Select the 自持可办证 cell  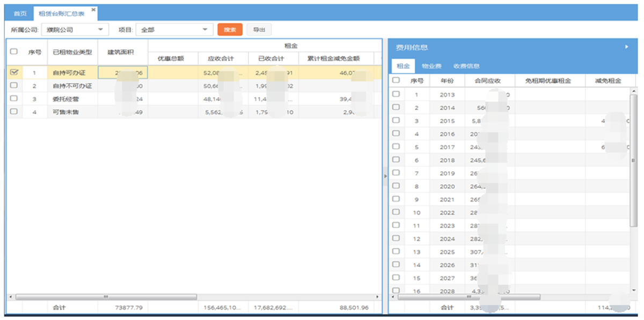click(72, 72)
